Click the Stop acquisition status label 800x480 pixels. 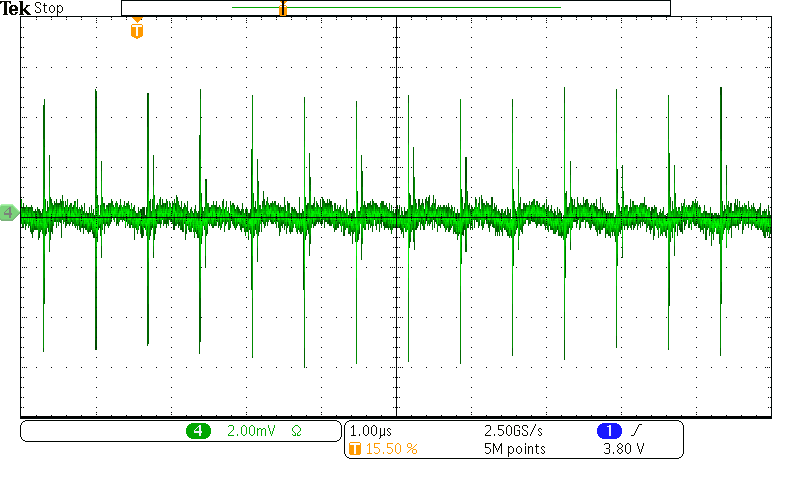coord(48,8)
